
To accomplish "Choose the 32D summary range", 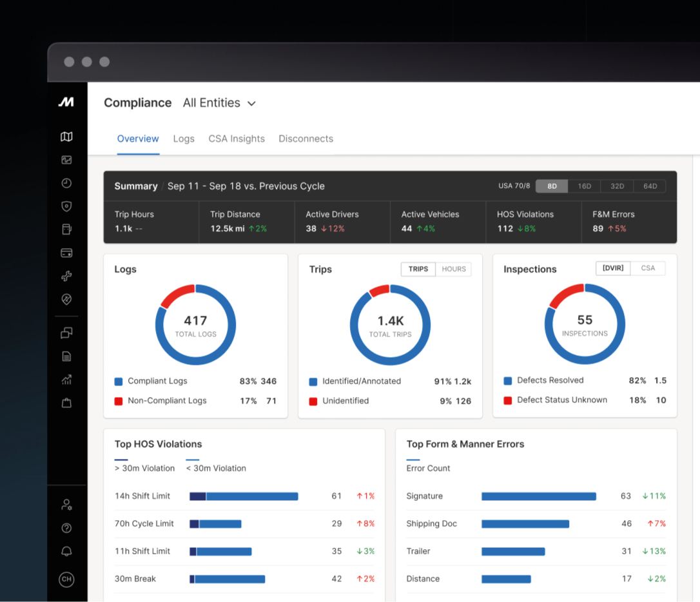I will (x=617, y=186).
